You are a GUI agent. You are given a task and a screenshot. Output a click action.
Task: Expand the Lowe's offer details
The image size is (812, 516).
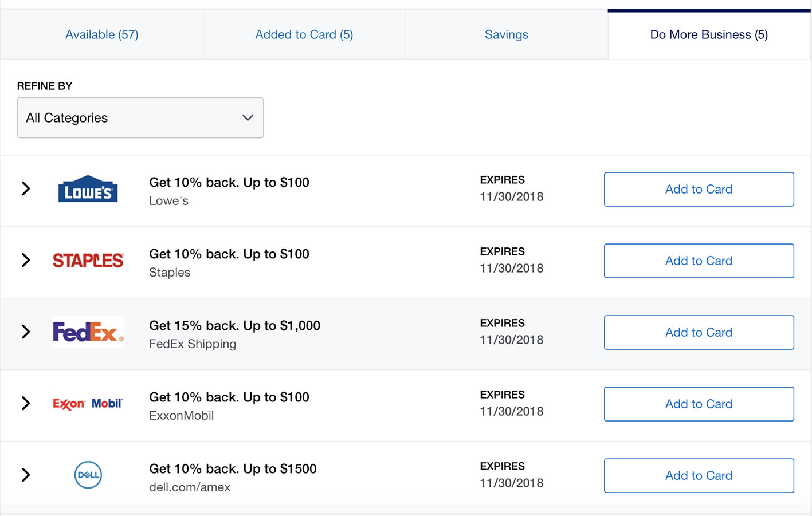[26, 188]
